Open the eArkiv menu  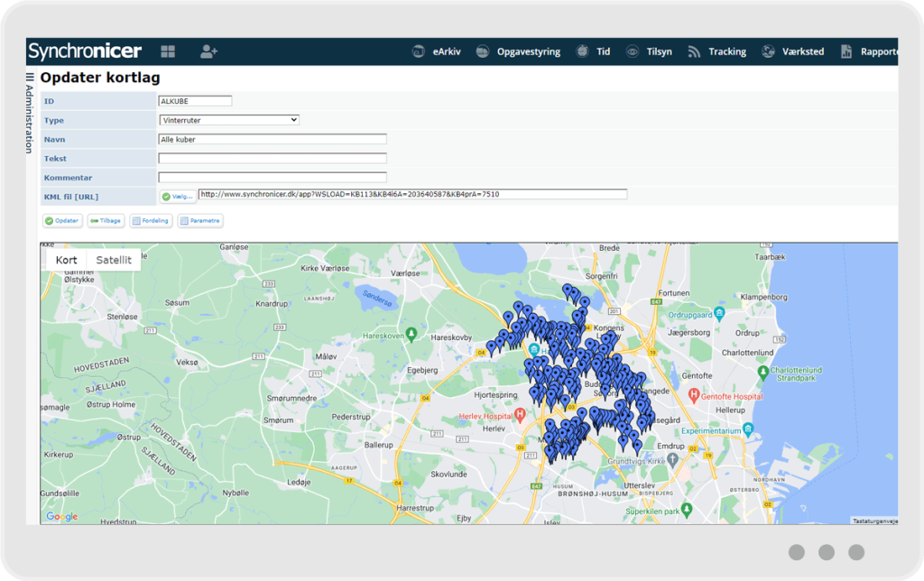(447, 51)
